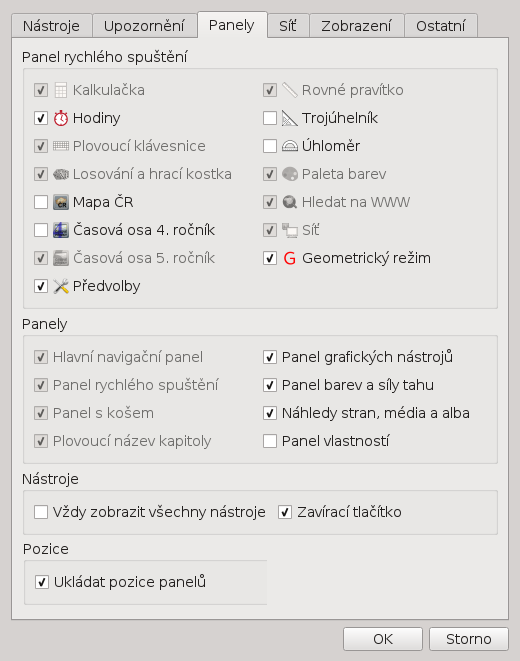Screen dimensions: 520x661
Task: Click the calculator icon beside Kalkulačka
Action: [x=61, y=90]
